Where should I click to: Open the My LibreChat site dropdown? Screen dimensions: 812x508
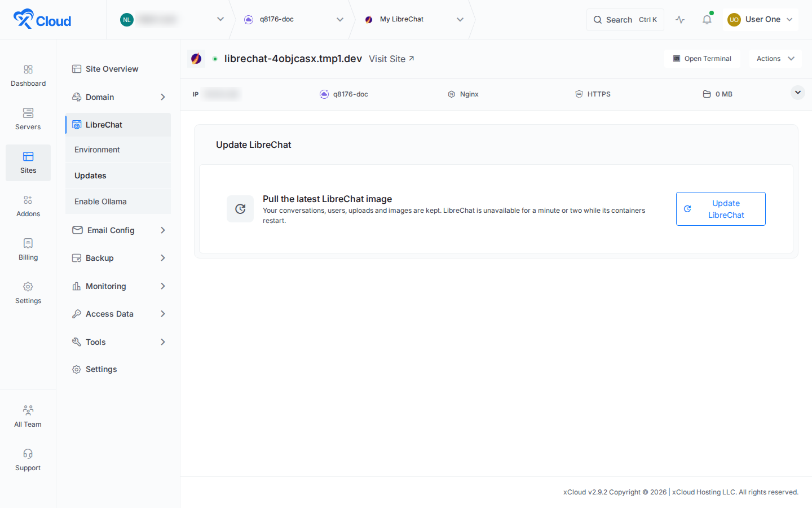(x=414, y=20)
